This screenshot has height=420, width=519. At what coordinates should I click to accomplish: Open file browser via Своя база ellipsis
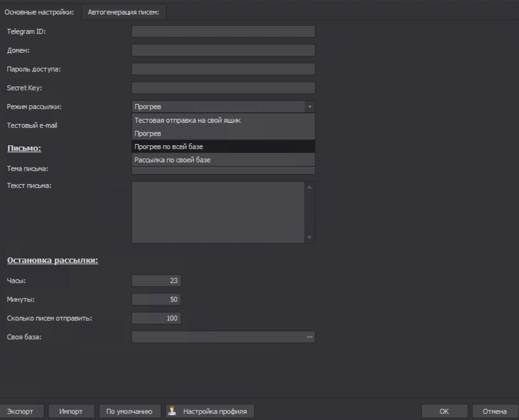pos(310,337)
